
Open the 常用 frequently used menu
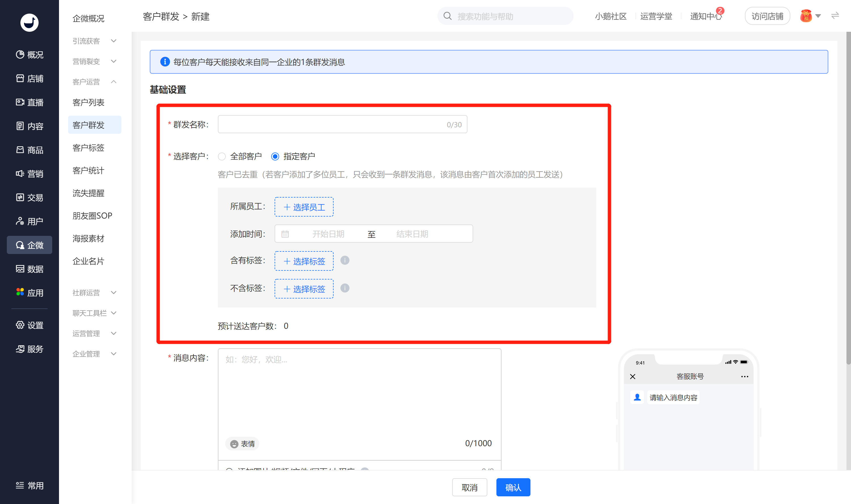30,485
